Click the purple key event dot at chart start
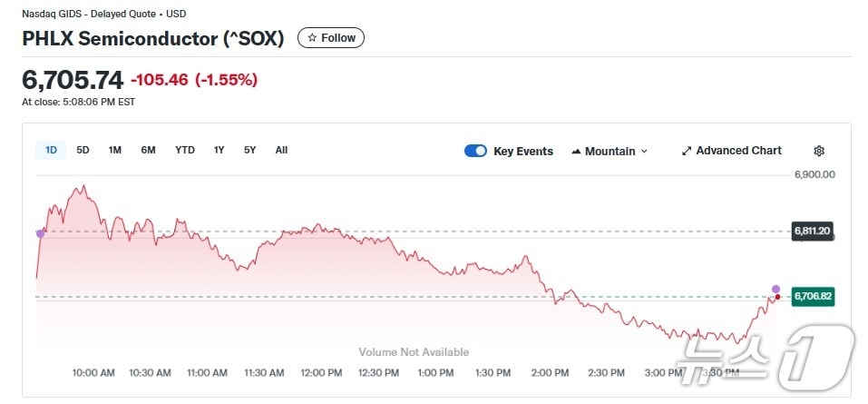Screen dimensions: 868x404 click(40, 233)
